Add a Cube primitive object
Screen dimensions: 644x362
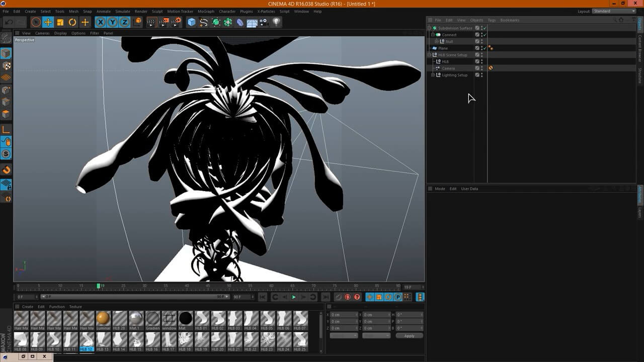[191, 22]
